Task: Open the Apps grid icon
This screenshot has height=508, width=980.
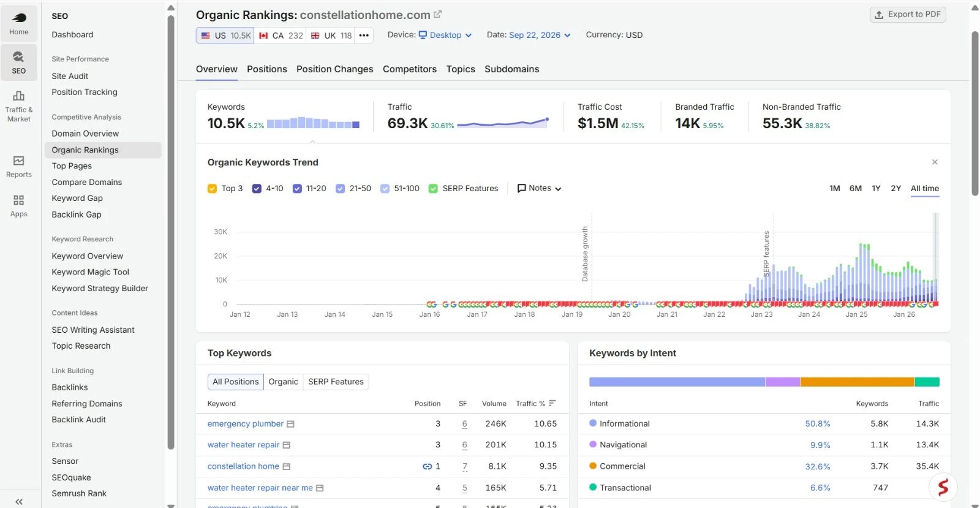Action: click(19, 206)
